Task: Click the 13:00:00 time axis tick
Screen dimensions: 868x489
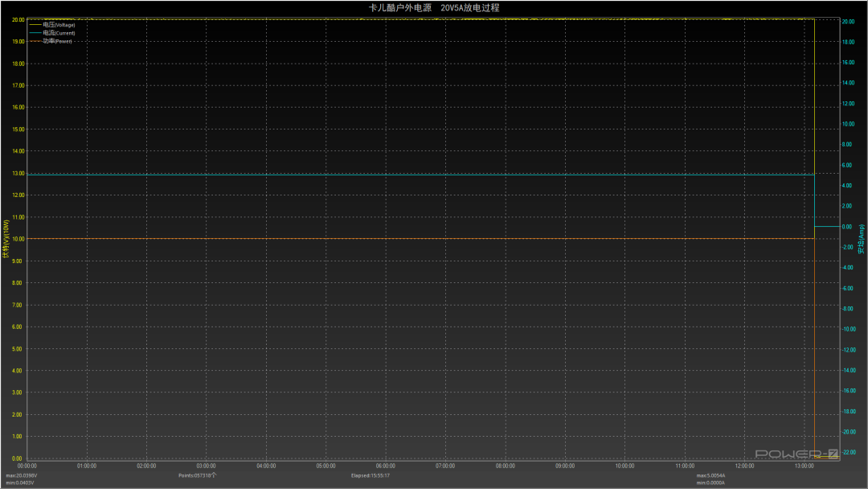Action: tap(805, 466)
